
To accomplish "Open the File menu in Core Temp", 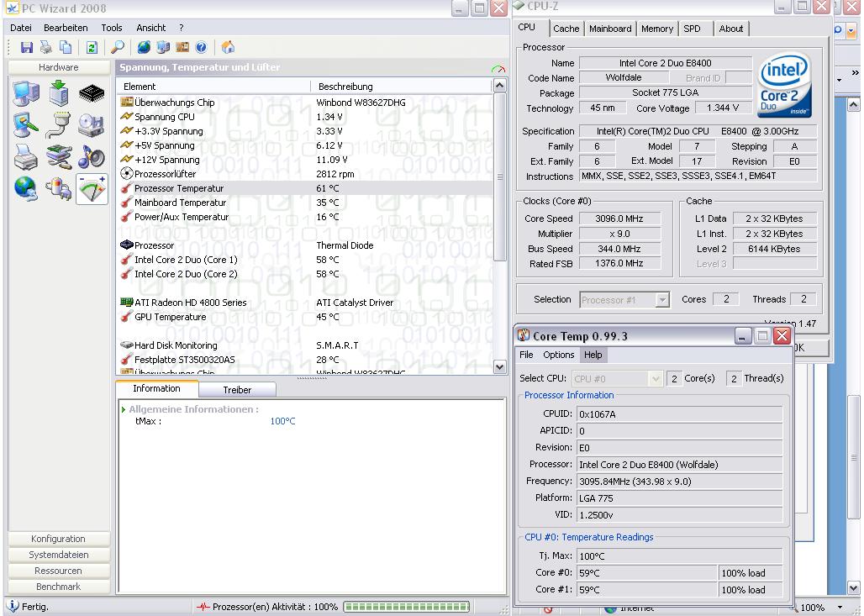I will click(x=526, y=355).
